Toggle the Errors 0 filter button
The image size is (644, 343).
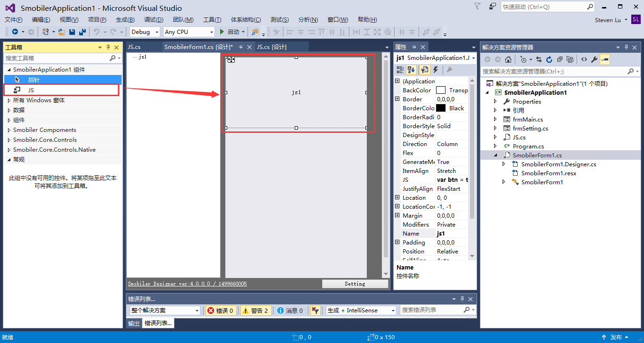coord(222,310)
